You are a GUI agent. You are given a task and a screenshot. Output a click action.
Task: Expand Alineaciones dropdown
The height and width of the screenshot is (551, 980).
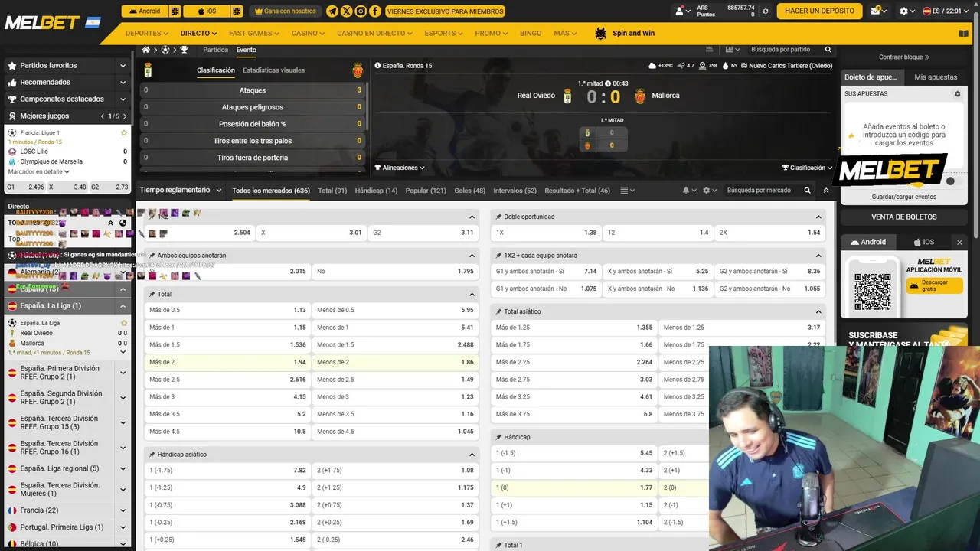point(400,168)
